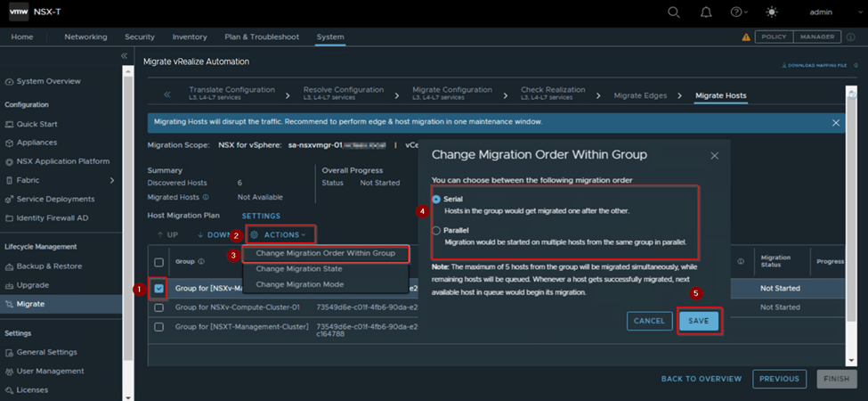The width and height of the screenshot is (868, 401).
Task: Choose Change Migration State menu entry
Action: (x=299, y=268)
